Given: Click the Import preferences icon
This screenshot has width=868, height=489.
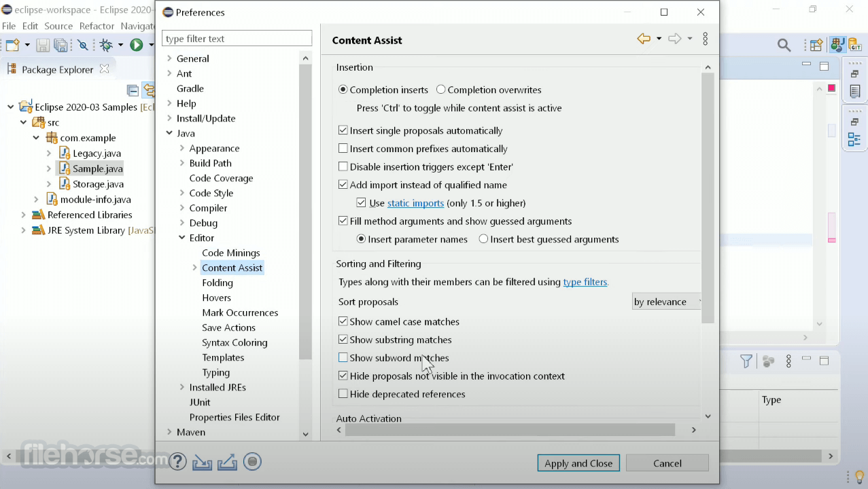Looking at the screenshot, I should (x=203, y=463).
